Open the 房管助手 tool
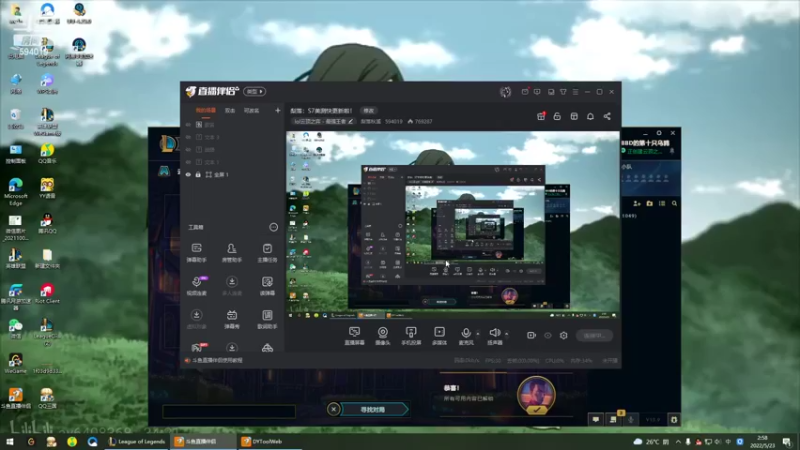 (232, 253)
